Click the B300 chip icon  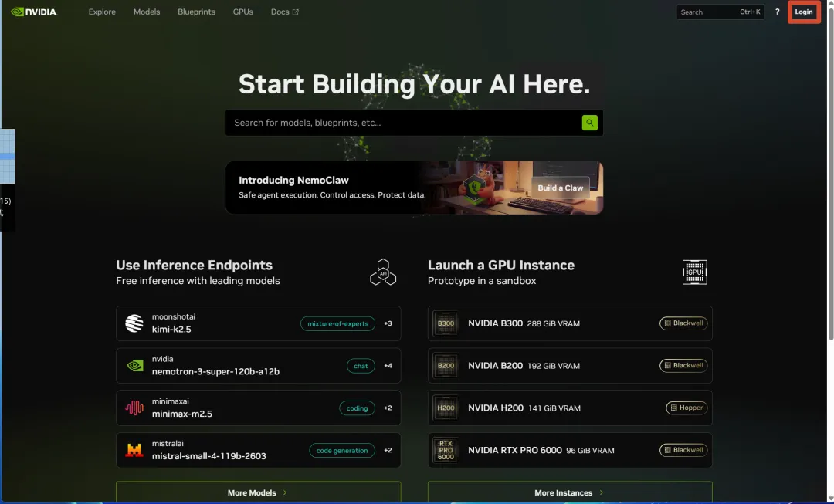point(446,323)
